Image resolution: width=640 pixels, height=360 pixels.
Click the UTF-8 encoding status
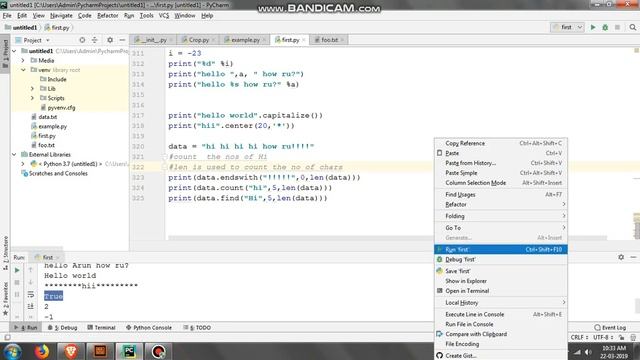pos(603,337)
